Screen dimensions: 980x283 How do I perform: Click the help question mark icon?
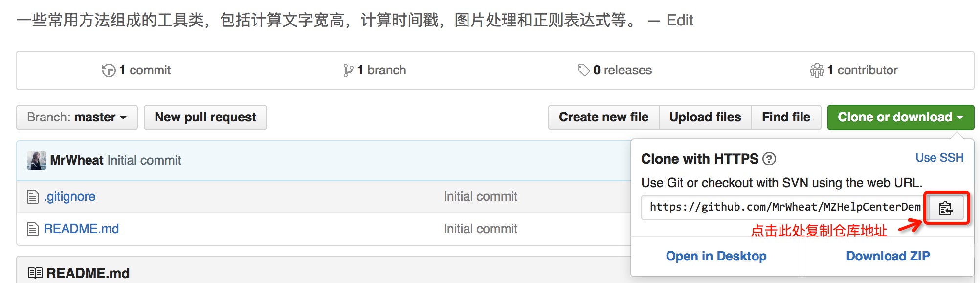pos(769,159)
